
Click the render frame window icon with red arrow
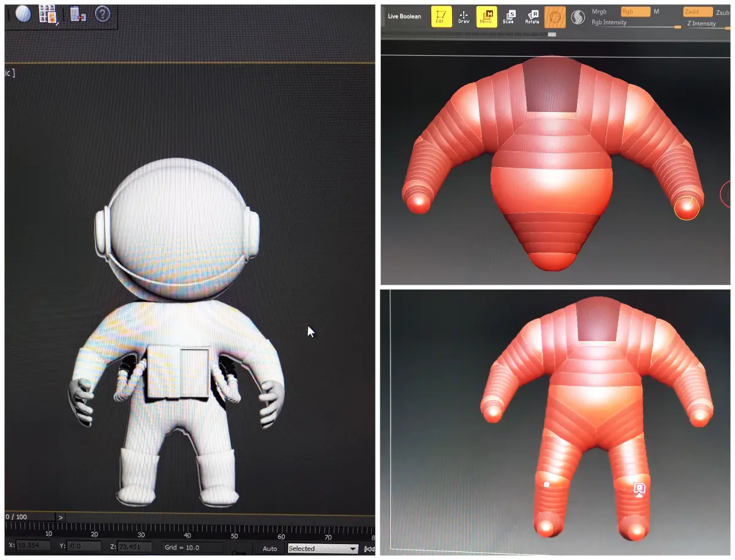78,13
